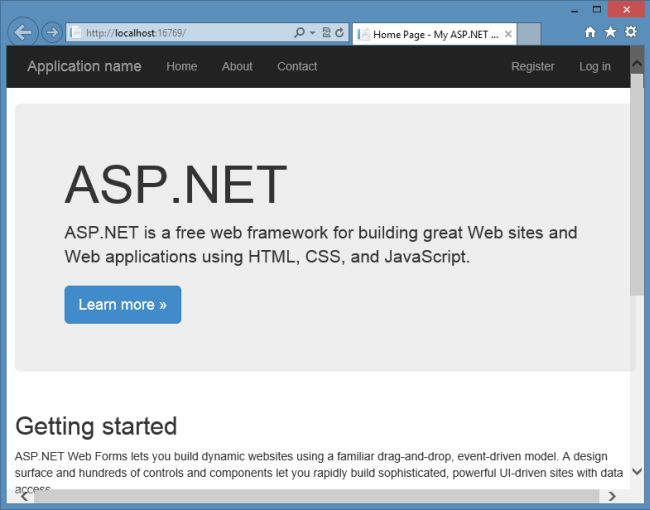Click the Log in link

point(595,66)
